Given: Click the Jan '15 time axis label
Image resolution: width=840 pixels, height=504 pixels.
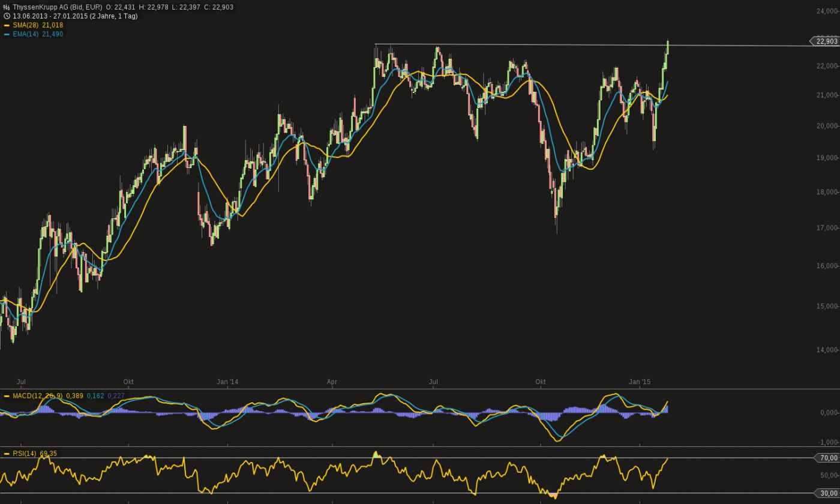Looking at the screenshot, I should tap(640, 382).
